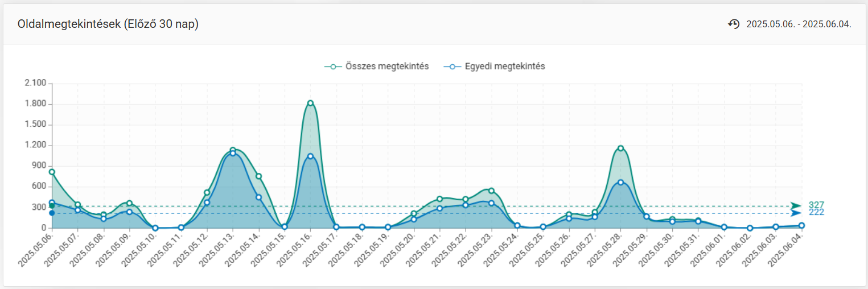Click the green arrowhead of the 327 average line
Viewport: 868px width, 289px height.
pos(796,205)
